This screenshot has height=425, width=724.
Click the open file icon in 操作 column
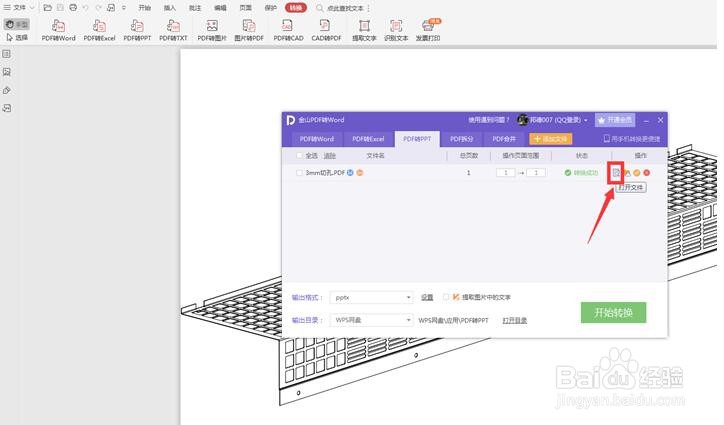point(616,173)
